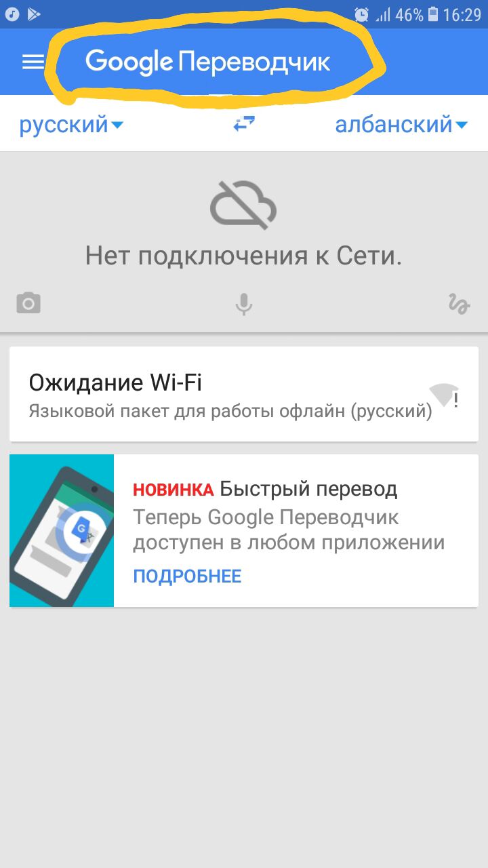
Task: Tap the Wi-Fi warning icon on the card
Action: (x=444, y=395)
